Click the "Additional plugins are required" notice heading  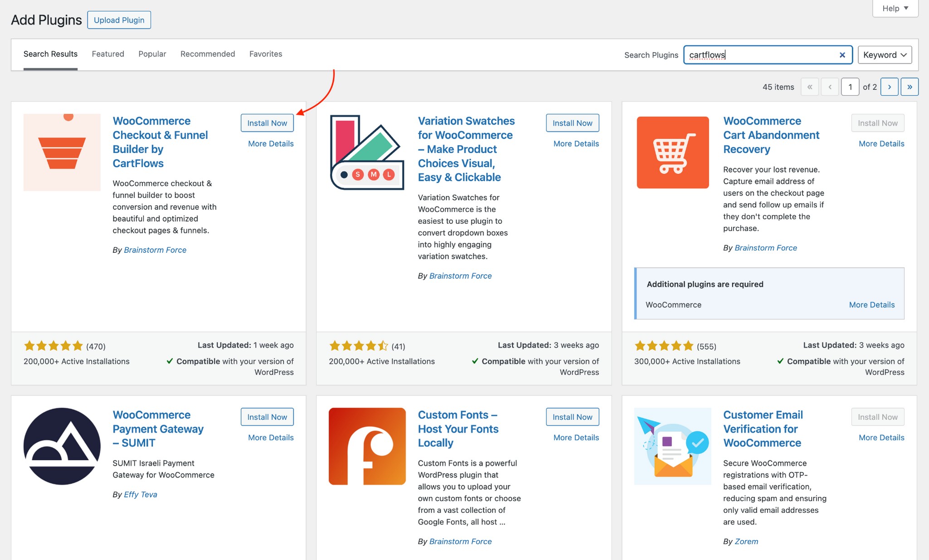(705, 285)
